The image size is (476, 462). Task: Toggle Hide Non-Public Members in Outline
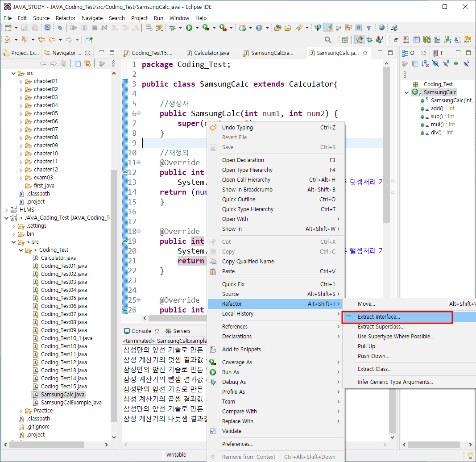coord(456,63)
